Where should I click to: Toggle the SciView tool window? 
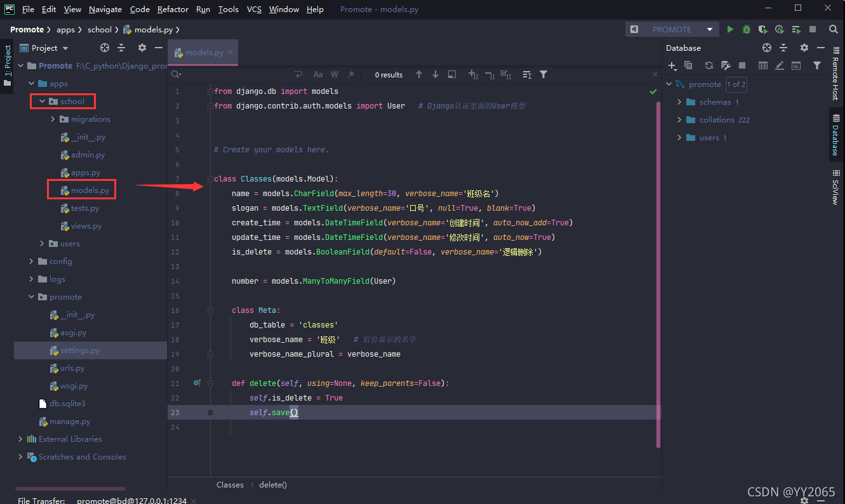point(835,187)
